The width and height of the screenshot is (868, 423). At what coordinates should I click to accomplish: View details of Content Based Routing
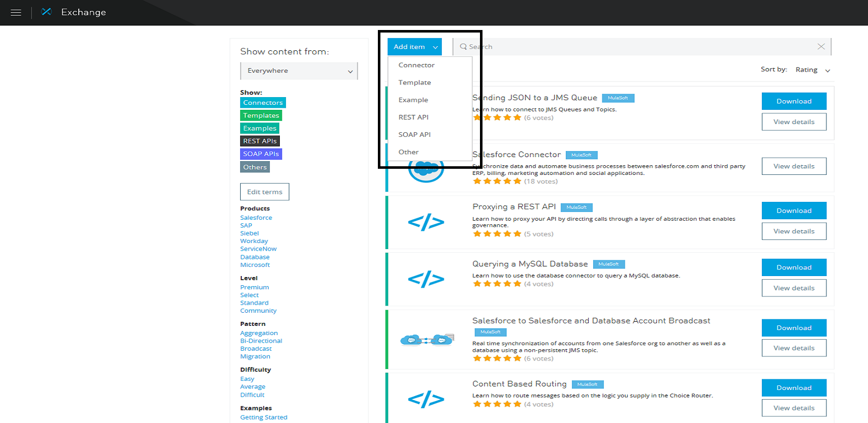pyautogui.click(x=794, y=408)
